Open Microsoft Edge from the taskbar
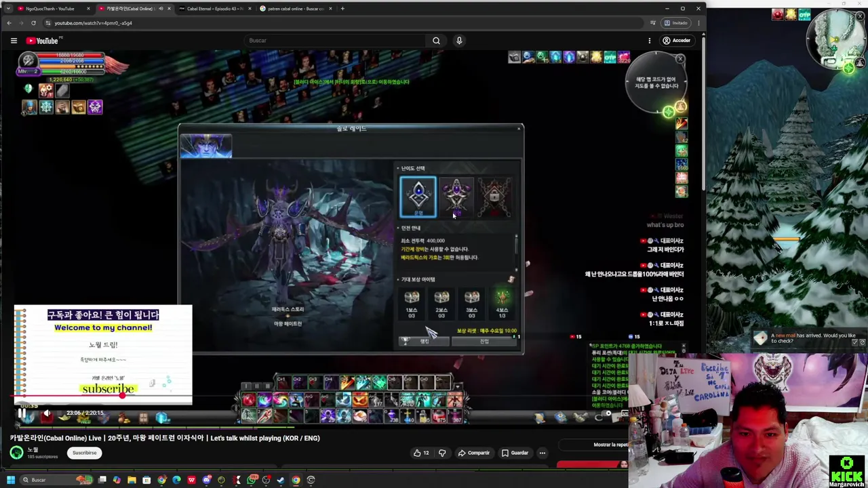Image resolution: width=868 pixels, height=488 pixels. tap(176, 480)
